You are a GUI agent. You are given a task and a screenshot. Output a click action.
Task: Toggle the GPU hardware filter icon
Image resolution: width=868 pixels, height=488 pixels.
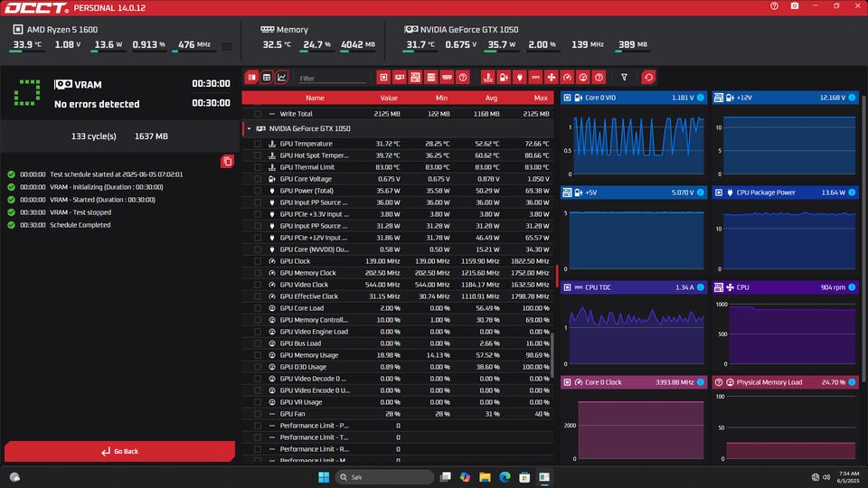399,78
